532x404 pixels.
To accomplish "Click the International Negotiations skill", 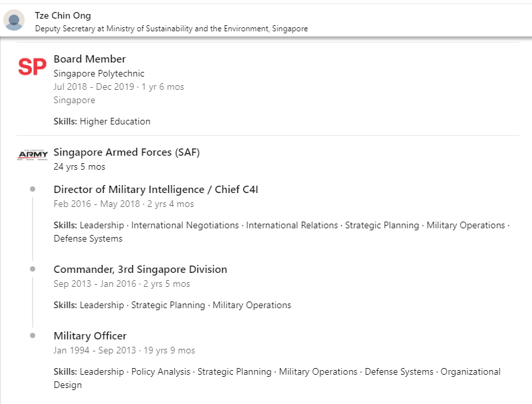I will [185, 226].
